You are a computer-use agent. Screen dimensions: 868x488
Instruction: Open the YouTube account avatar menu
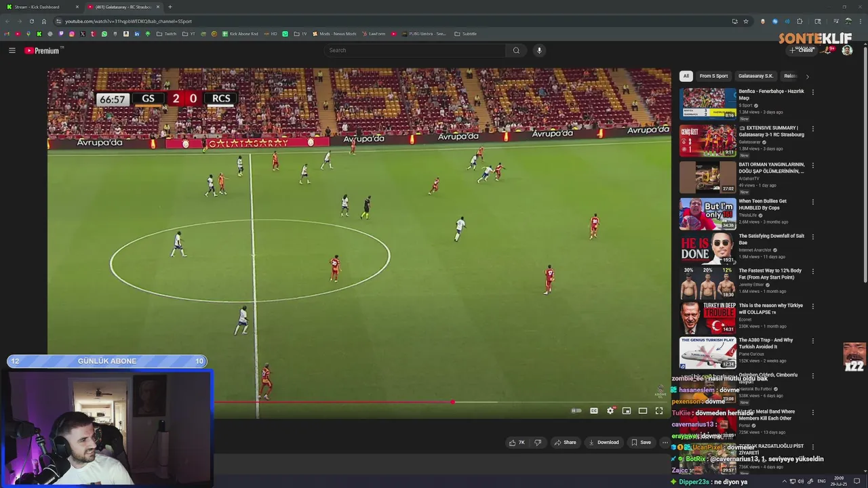click(847, 50)
